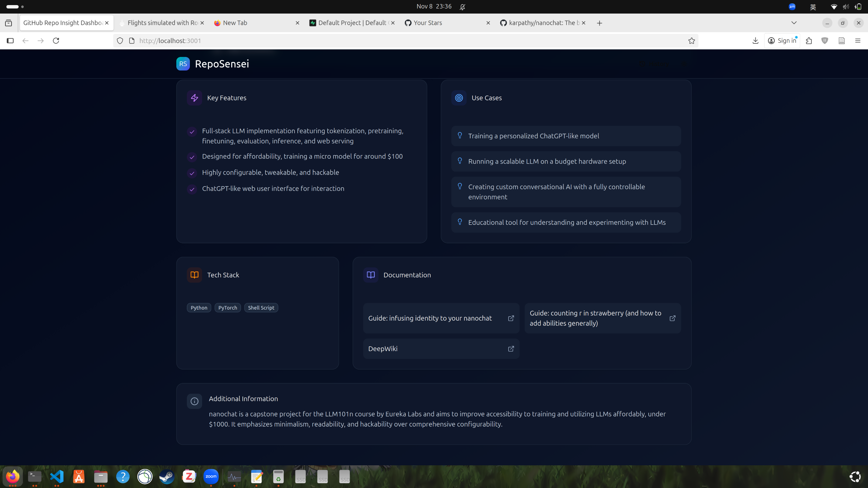Image resolution: width=868 pixels, height=488 pixels.
Task: Click the localhost:3001 address bar
Action: pos(407,41)
